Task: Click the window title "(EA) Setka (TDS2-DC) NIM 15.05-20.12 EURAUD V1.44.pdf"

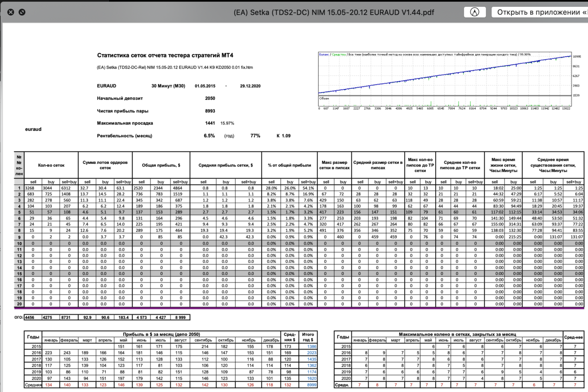Action: coord(334,12)
